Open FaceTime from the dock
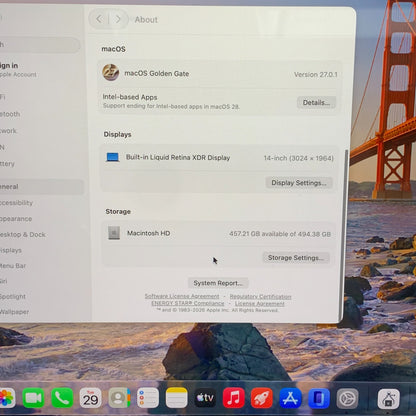The width and height of the screenshot is (416, 416). 33,398
